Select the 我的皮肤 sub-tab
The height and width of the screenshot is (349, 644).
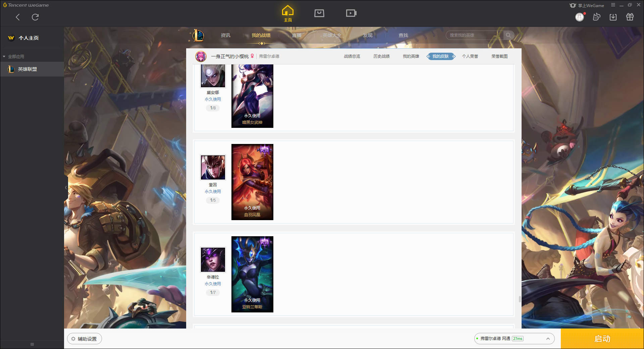[441, 56]
